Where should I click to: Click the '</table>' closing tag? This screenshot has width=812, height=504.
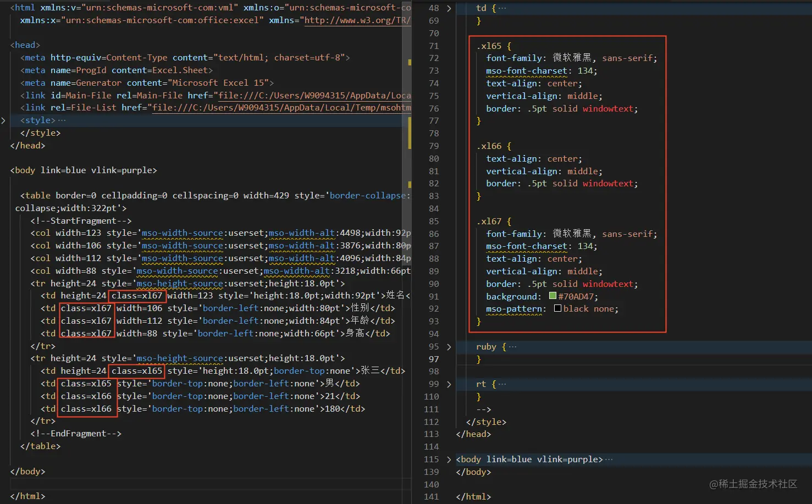coord(41,446)
